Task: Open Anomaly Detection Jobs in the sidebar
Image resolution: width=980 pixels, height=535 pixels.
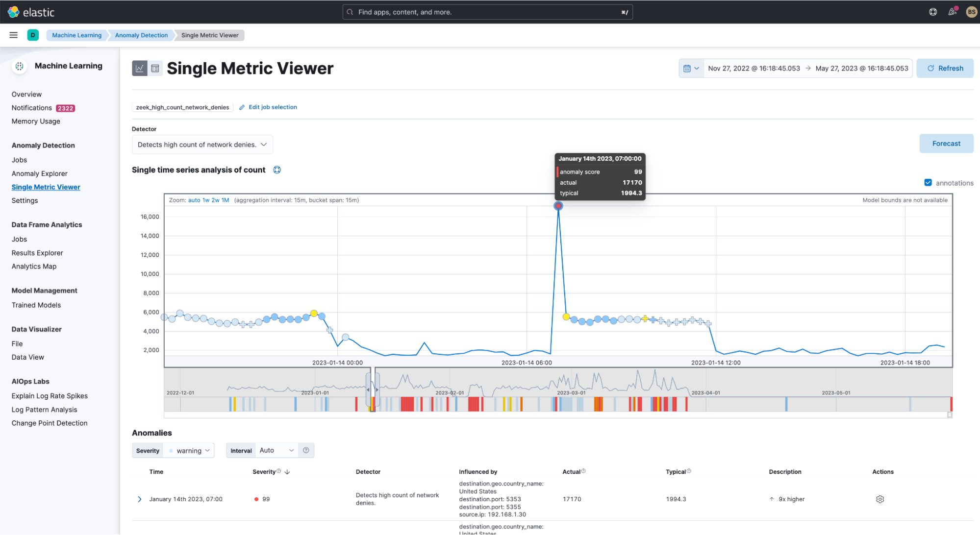Action: [19, 160]
